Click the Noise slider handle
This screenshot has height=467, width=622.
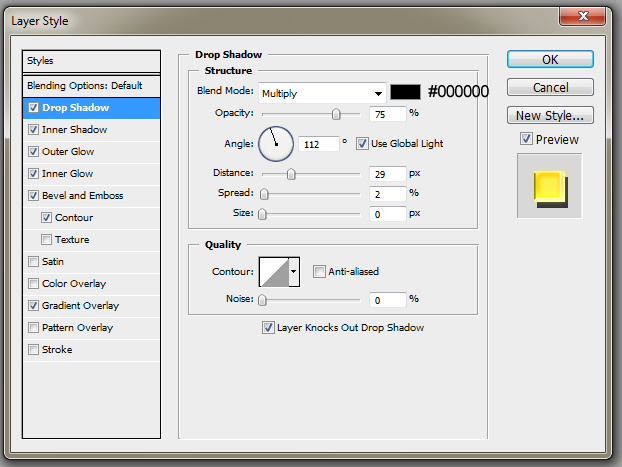[x=262, y=300]
